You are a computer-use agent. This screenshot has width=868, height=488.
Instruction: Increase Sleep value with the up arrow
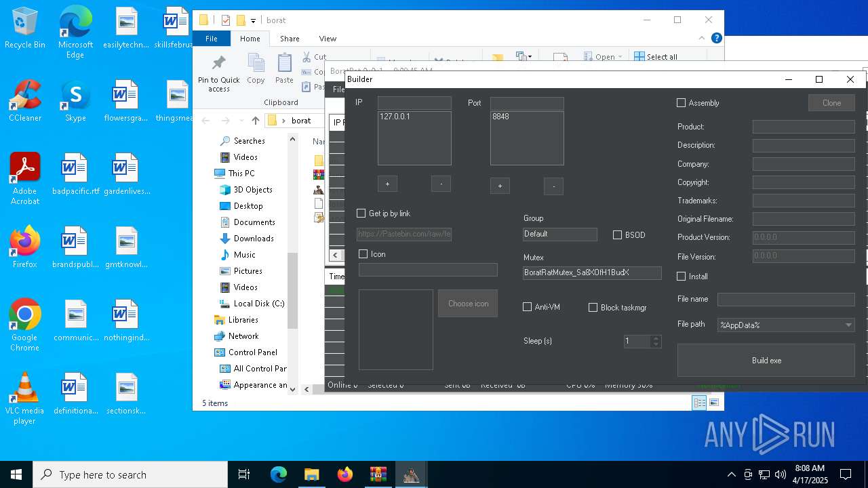coord(656,338)
